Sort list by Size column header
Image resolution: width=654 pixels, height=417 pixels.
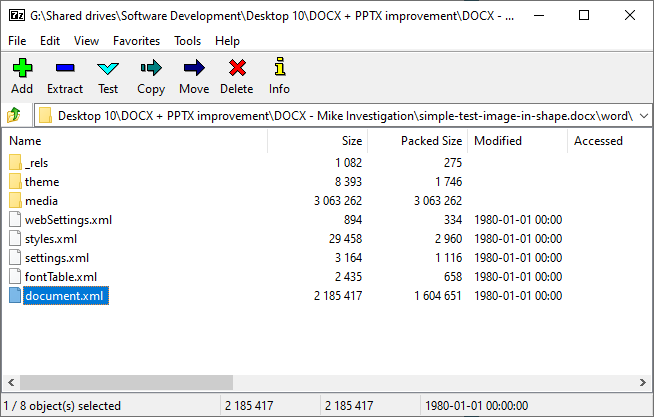[352, 141]
